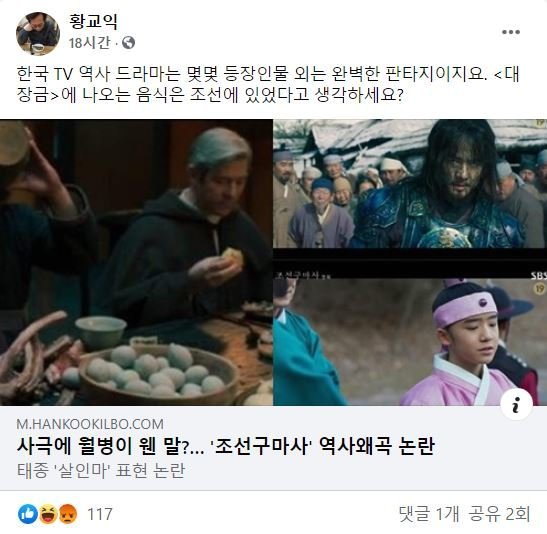Open the top-right thumbnail of armored warrior
The image size is (547, 534).
(x=410, y=184)
